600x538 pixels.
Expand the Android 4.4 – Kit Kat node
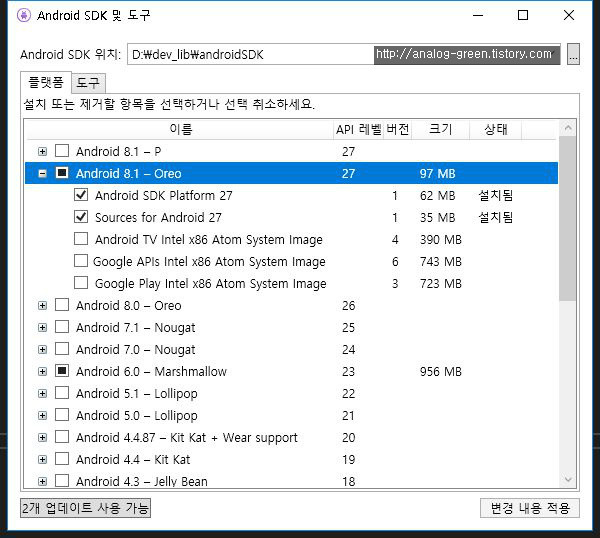coord(42,460)
